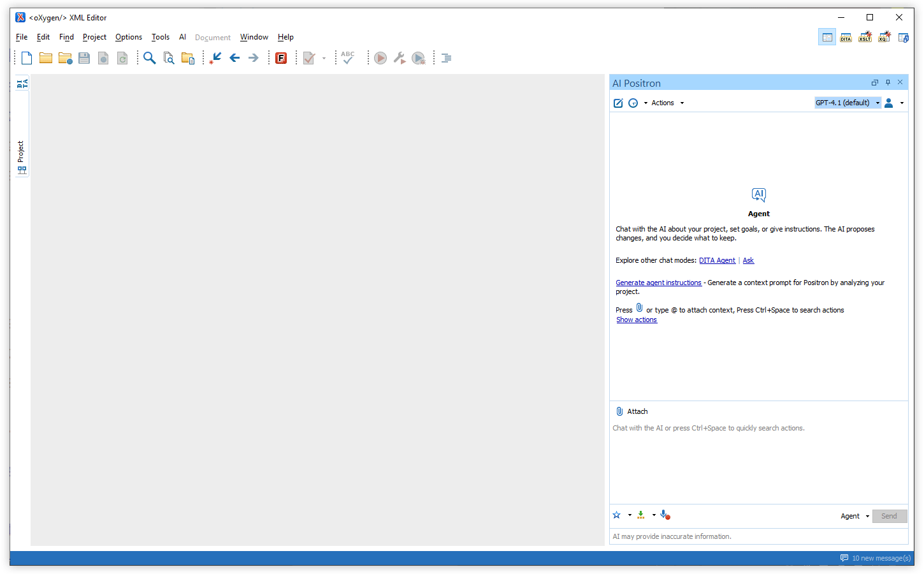This screenshot has height=574, width=924.
Task: Click the red F toolbar icon
Action: click(281, 58)
